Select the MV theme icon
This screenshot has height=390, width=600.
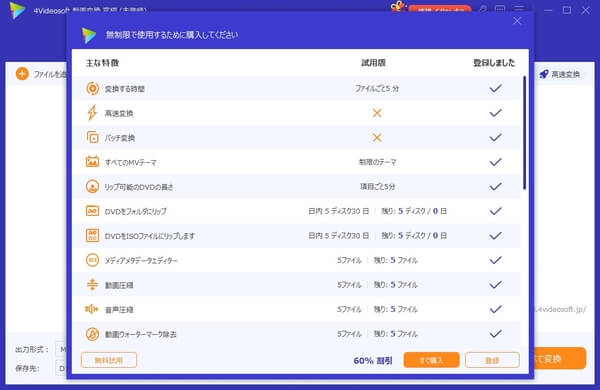92,162
